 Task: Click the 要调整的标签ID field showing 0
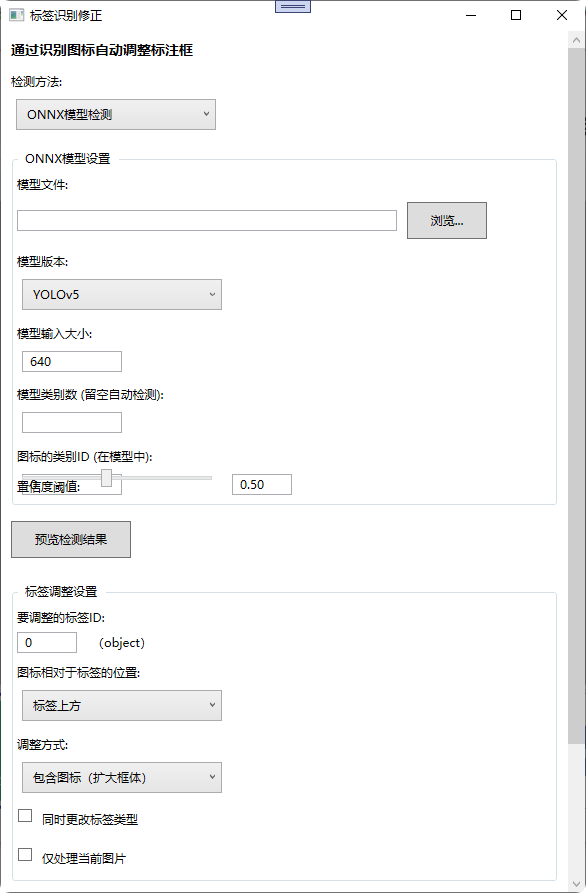point(46,642)
